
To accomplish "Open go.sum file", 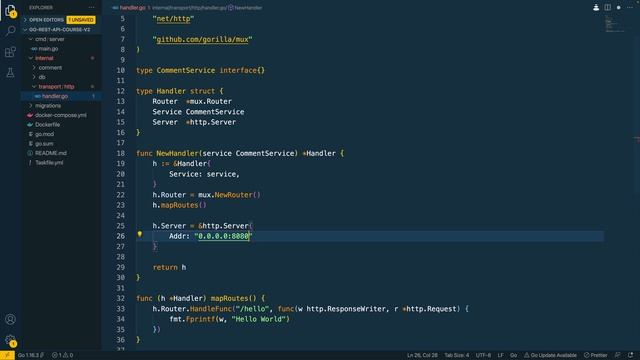I will [x=44, y=144].
